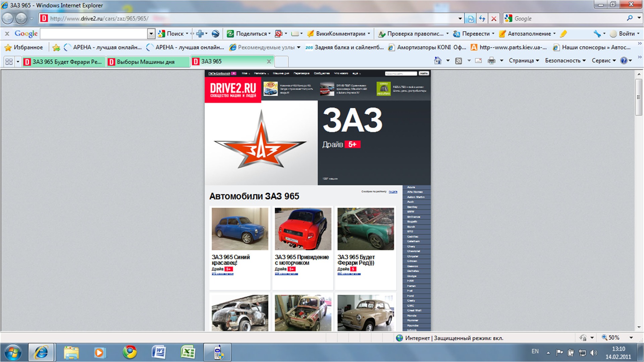
Task: Expand the Google Toolbar search box dropdown
Action: click(151, 34)
